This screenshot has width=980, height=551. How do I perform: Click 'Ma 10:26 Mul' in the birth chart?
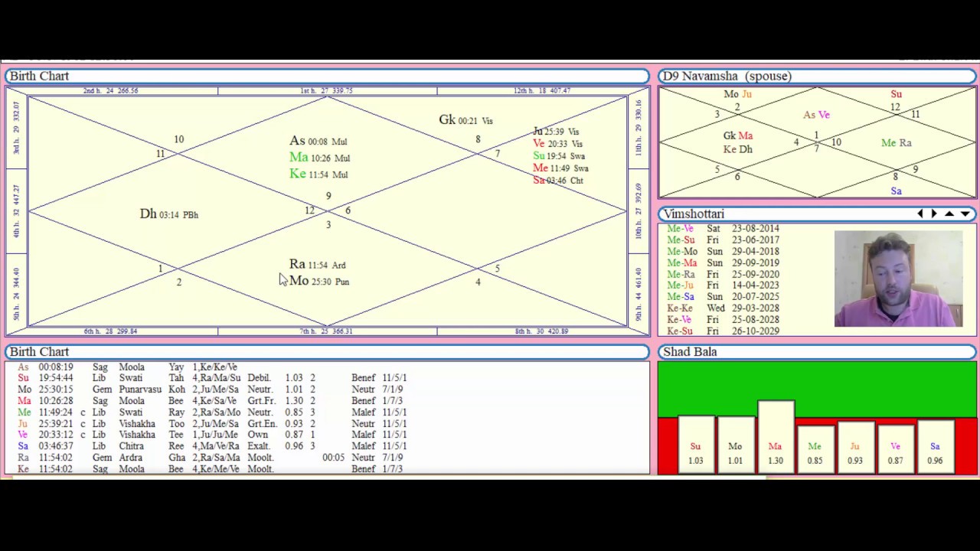pos(320,158)
